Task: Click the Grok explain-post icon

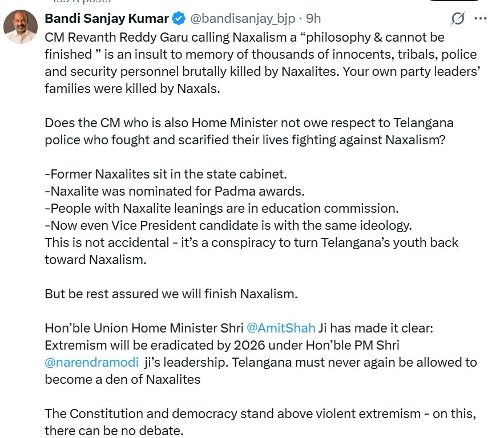Action: tap(458, 19)
